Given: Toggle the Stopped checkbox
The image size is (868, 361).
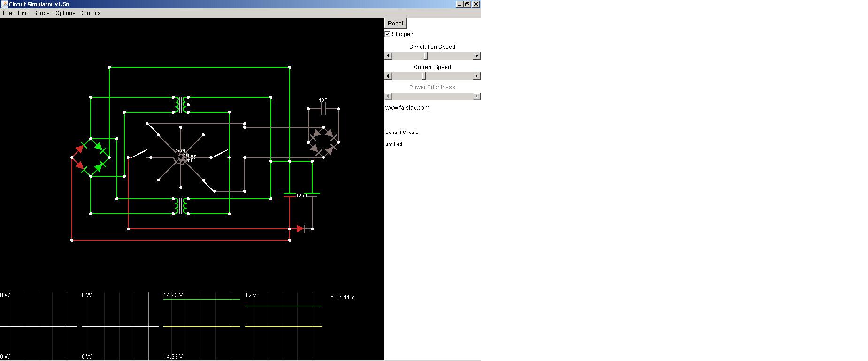Looking at the screenshot, I should point(388,34).
